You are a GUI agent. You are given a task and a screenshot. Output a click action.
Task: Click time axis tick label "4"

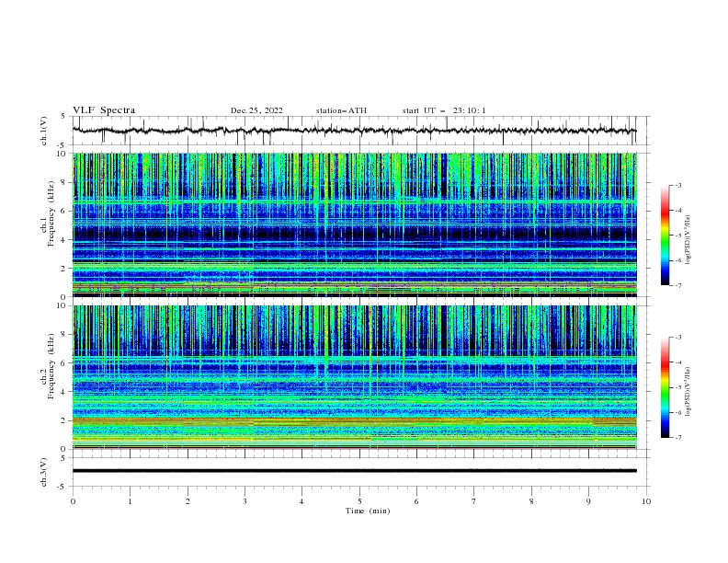pos(301,501)
